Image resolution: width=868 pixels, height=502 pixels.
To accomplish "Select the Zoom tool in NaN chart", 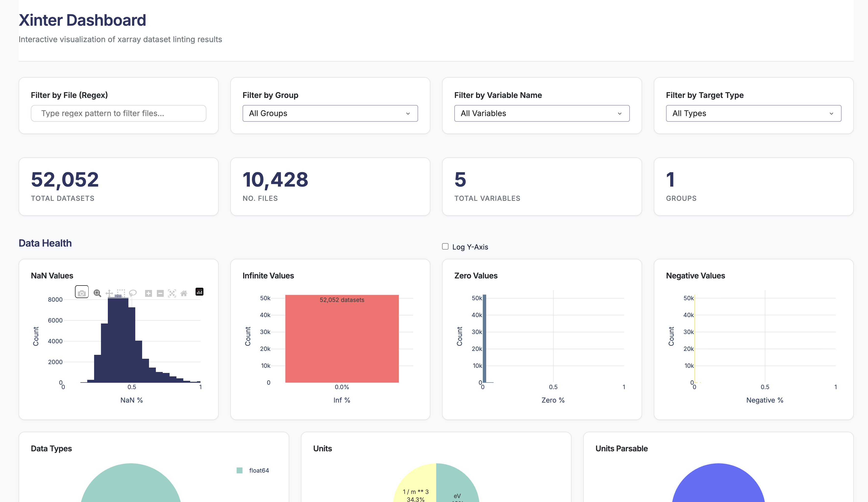I will [x=98, y=293].
